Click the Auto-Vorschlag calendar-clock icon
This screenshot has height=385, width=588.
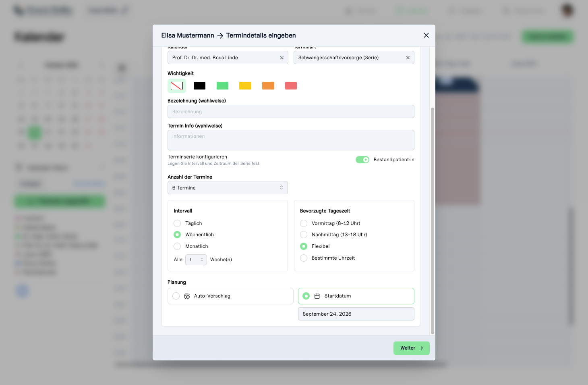(x=187, y=296)
